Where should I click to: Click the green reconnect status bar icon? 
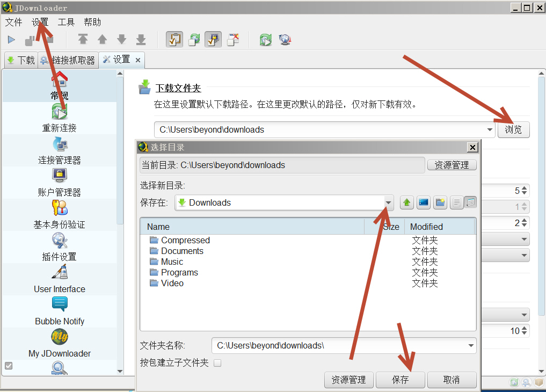tap(514, 382)
